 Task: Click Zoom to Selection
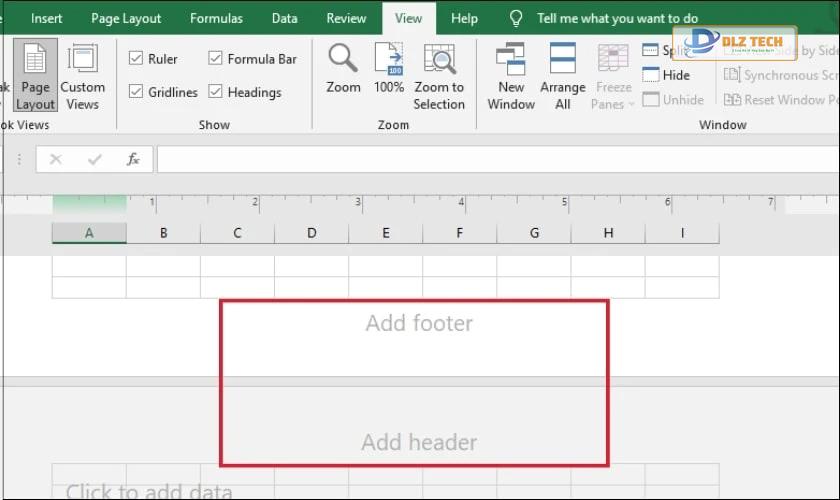coord(439,76)
